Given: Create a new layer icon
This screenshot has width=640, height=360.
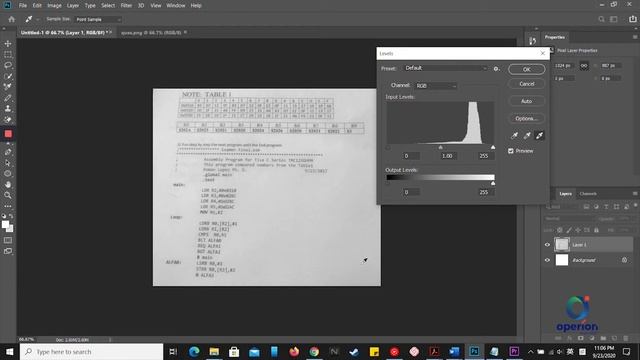Looking at the screenshot, I should [615, 338].
